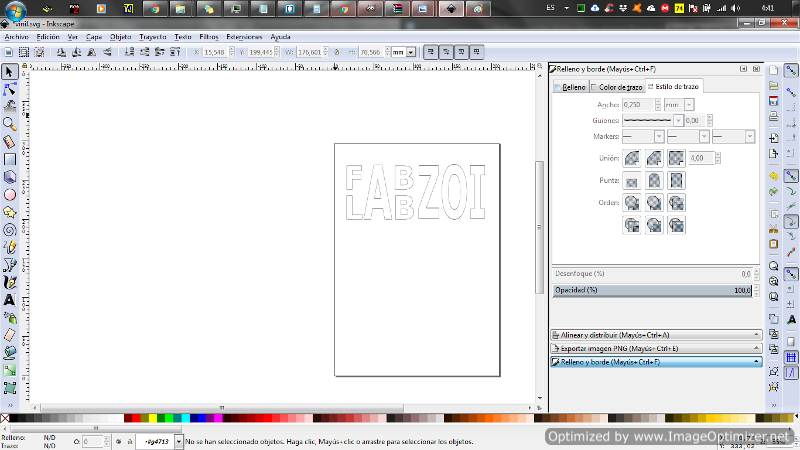This screenshot has width=800, height=450.
Task: Select the Measure ruler tool
Action: tap(9, 142)
